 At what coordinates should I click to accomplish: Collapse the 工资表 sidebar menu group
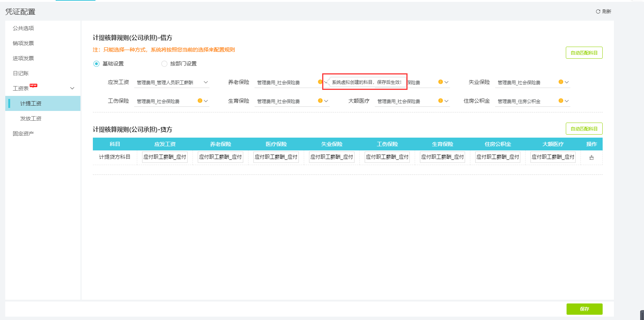coord(72,88)
